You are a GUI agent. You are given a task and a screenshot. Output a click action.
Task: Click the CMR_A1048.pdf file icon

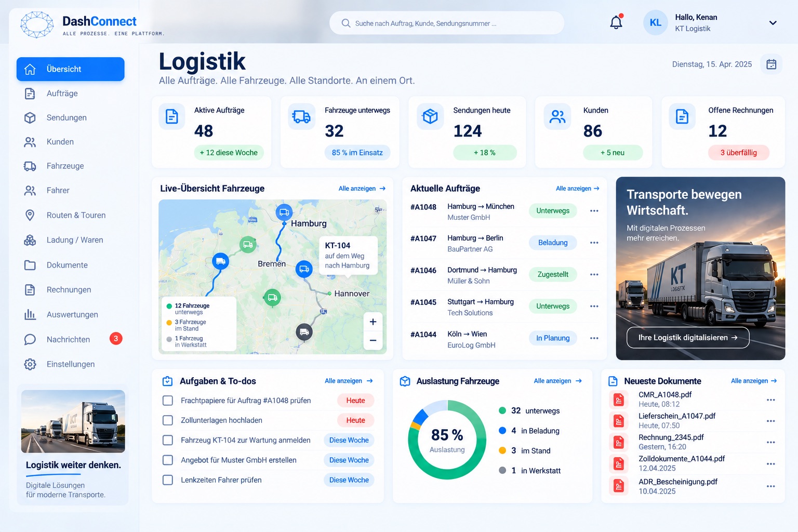(618, 400)
